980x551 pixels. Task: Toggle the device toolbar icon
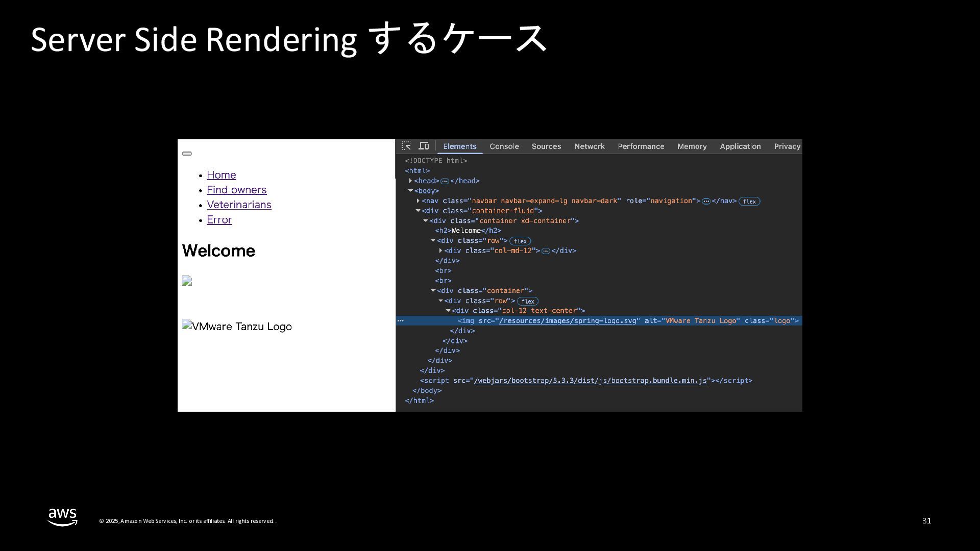[424, 146]
